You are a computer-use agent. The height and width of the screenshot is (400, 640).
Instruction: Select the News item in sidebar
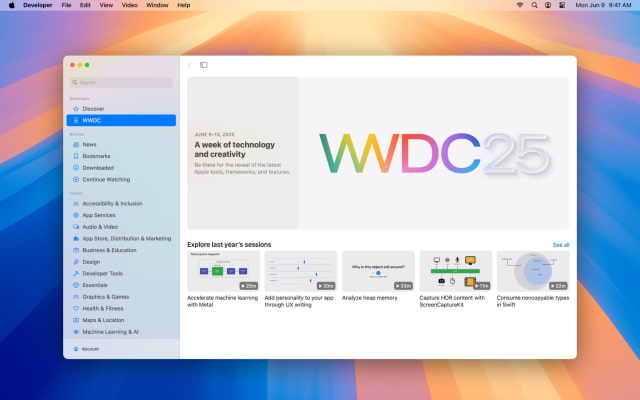pyautogui.click(x=90, y=144)
